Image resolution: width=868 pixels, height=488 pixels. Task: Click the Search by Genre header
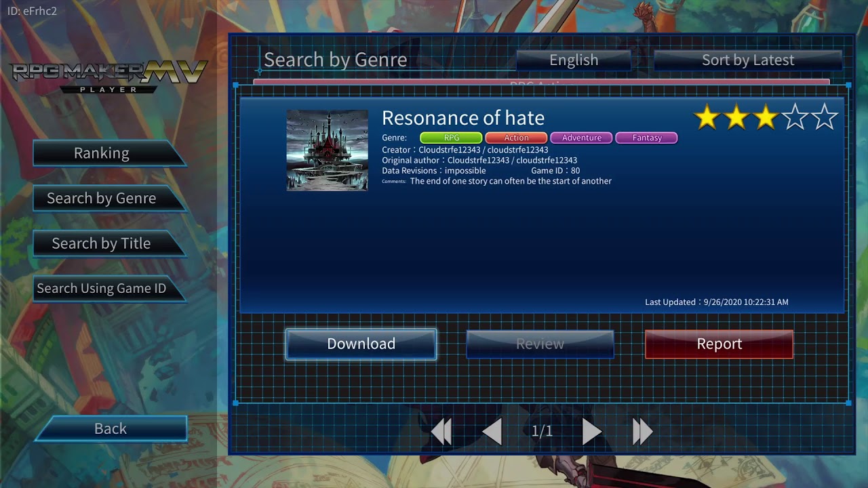click(335, 60)
